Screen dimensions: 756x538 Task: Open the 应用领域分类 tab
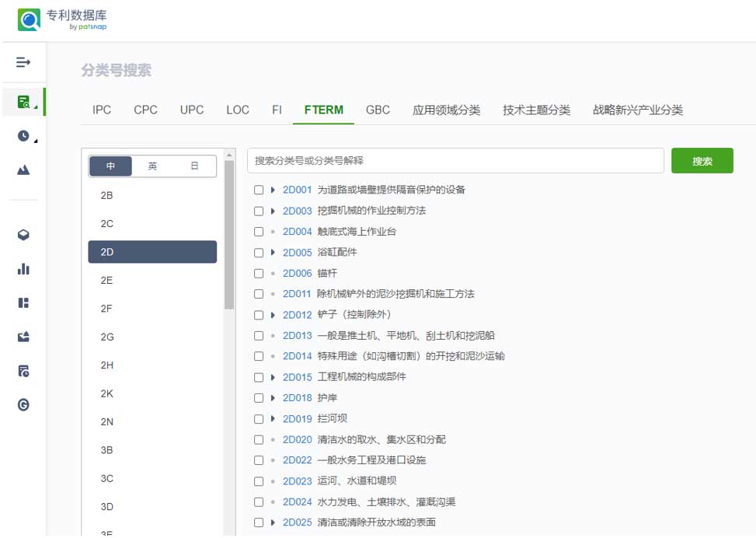pos(446,110)
